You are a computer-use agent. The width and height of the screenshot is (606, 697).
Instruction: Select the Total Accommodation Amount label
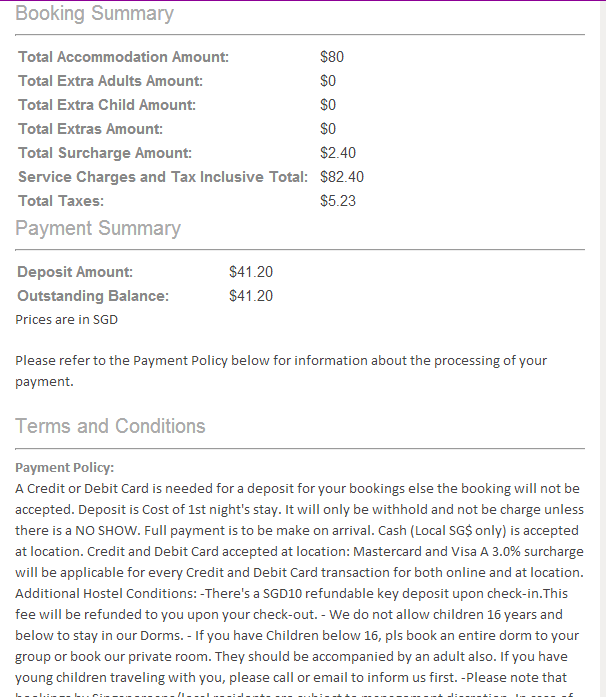tap(123, 57)
